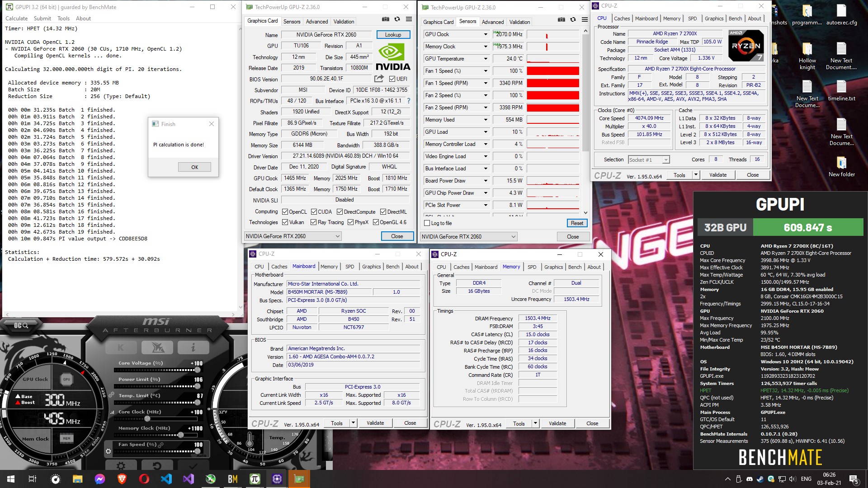Open Visual Studio Code from the taskbar
This screenshot has height=488, width=868.
point(166,479)
